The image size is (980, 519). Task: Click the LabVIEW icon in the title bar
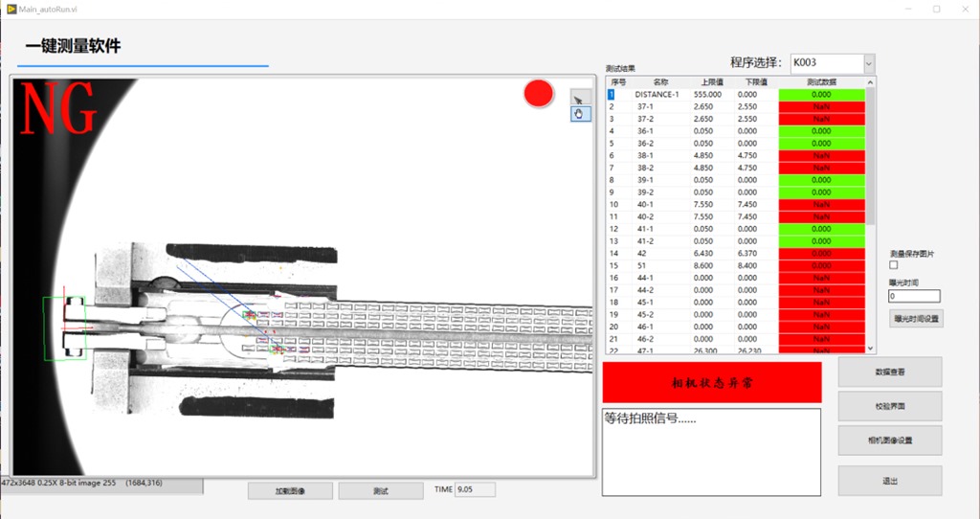click(11, 9)
